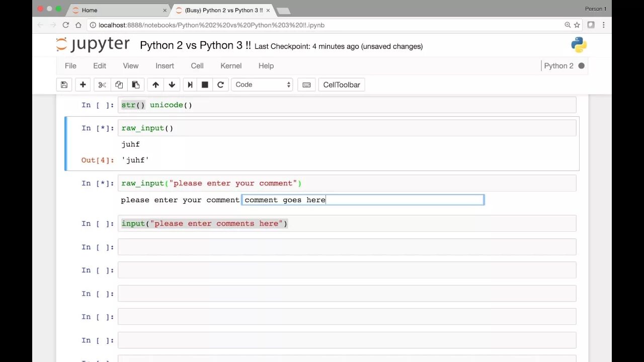This screenshot has width=644, height=362.
Task: Close the Python 2 vs Python 3 tab
Action: point(268,10)
